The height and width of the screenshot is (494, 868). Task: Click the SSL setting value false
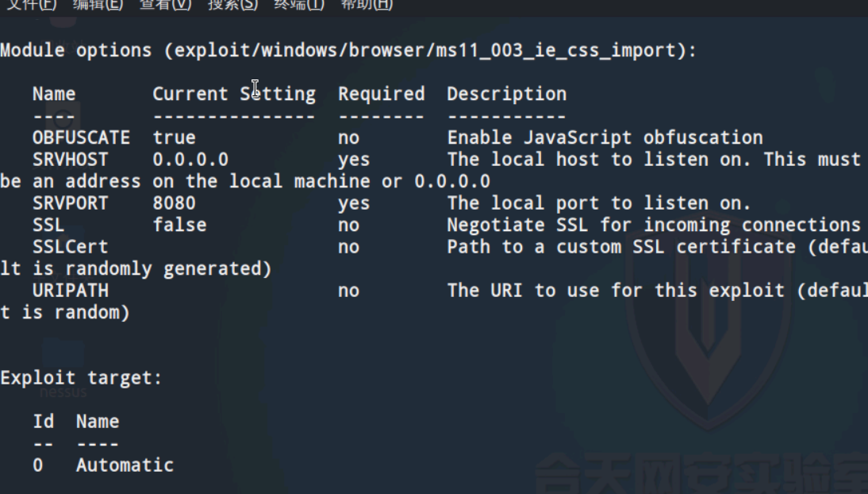(180, 225)
